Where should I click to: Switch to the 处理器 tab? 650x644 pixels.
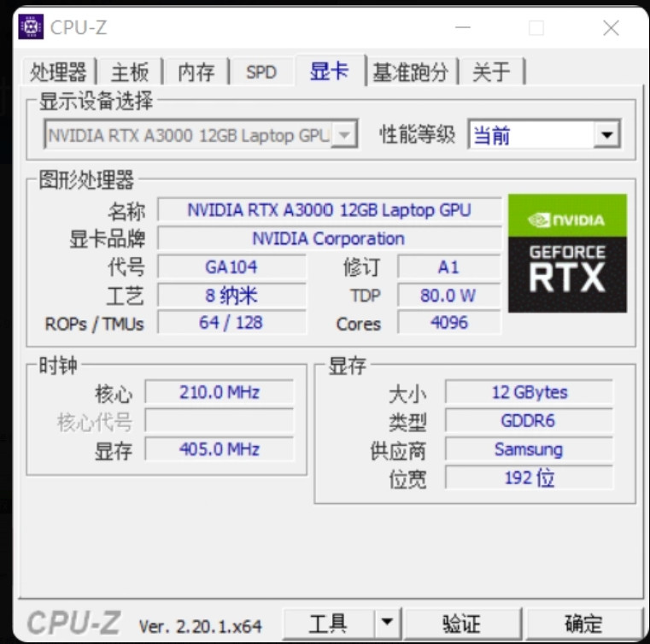tap(58, 72)
